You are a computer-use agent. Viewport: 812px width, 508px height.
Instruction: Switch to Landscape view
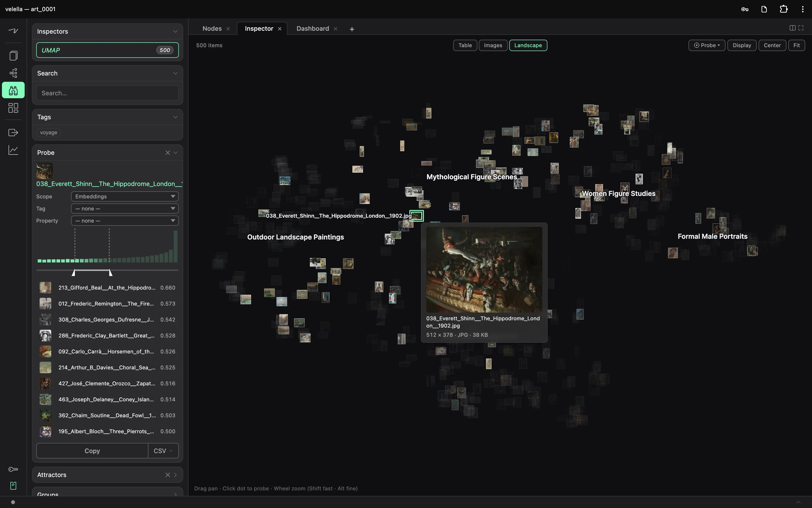coord(528,45)
